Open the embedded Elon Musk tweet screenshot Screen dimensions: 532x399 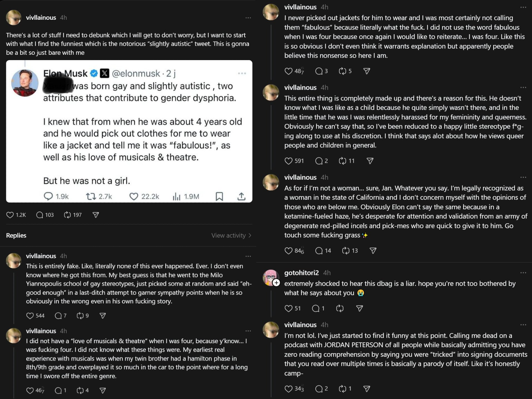[129, 131]
